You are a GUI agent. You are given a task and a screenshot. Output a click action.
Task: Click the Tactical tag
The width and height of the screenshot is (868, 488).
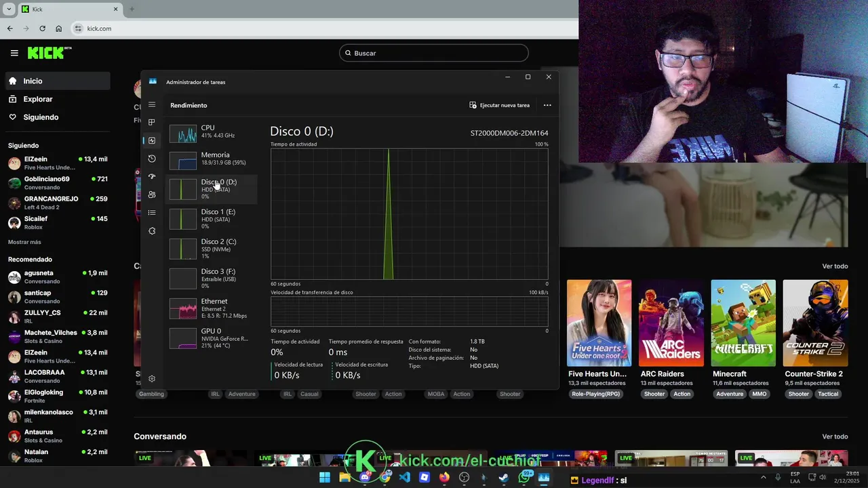click(x=828, y=394)
